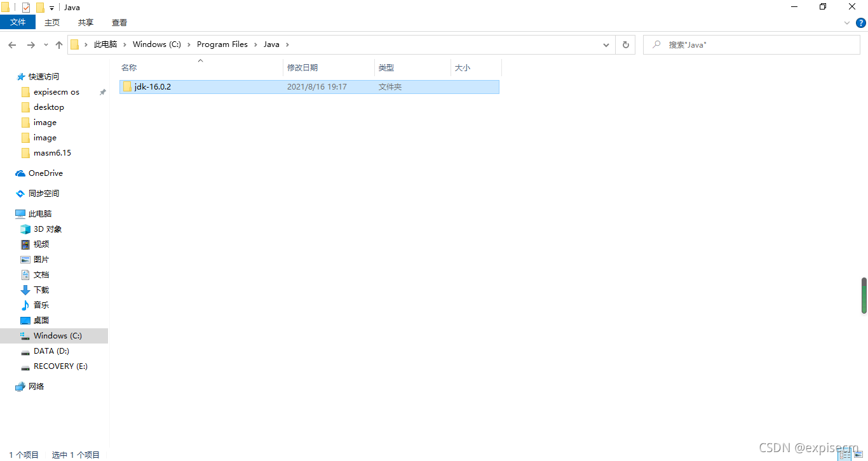Open the masm6.15 quick access folder
This screenshot has width=868, height=461.
click(x=52, y=153)
